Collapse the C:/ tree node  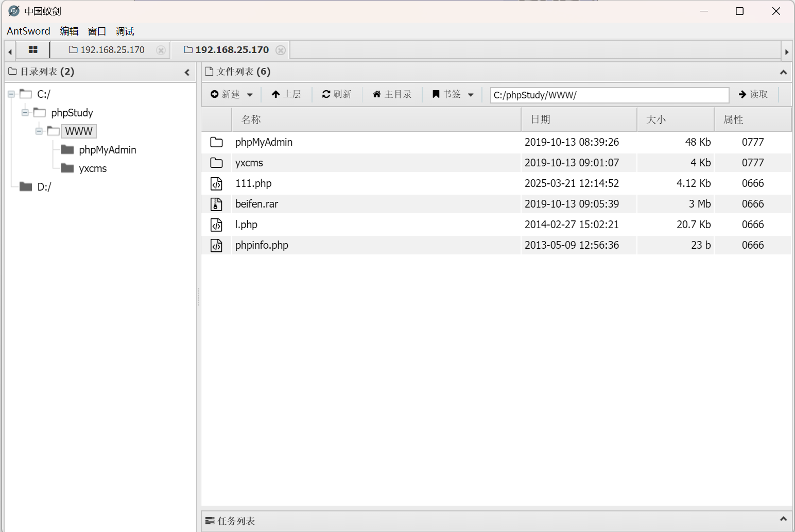point(11,94)
